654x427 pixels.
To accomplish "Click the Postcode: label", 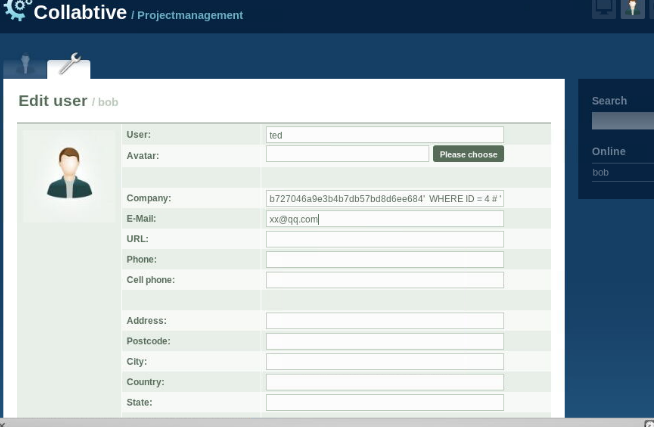I will coord(148,341).
